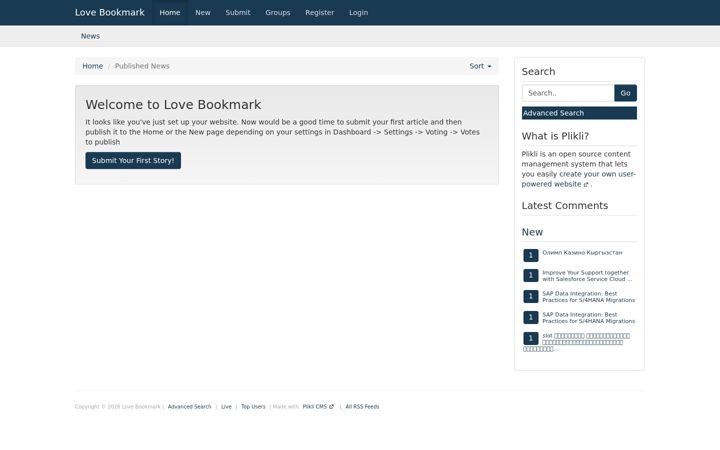Viewport: 720px width, 450px height.
Task: Open the Top Users footer link
Action: (x=253, y=406)
